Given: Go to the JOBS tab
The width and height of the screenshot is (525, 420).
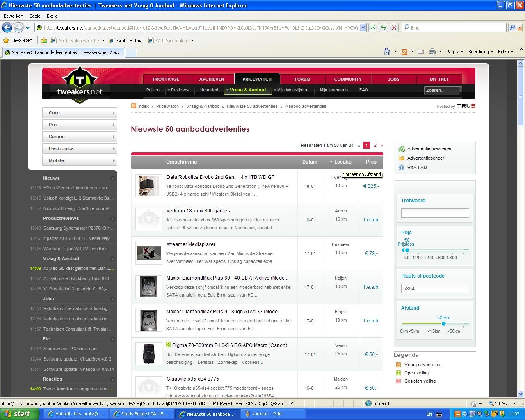Looking at the screenshot, I should 394,79.
